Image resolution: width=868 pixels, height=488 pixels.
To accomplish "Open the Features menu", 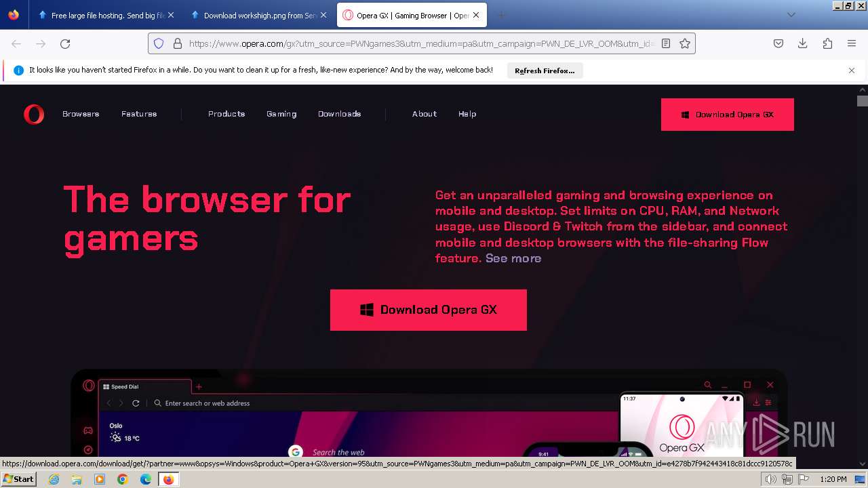I will coord(139,114).
